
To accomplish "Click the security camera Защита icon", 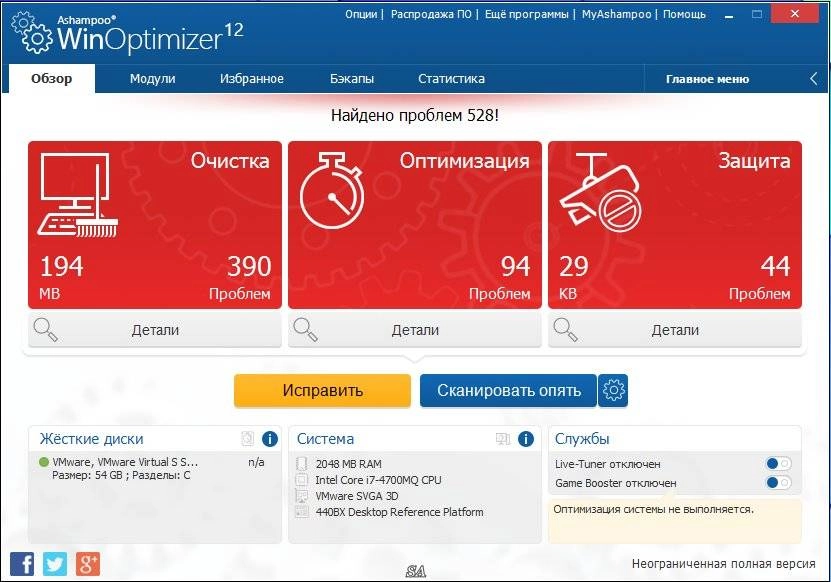I will tap(601, 192).
